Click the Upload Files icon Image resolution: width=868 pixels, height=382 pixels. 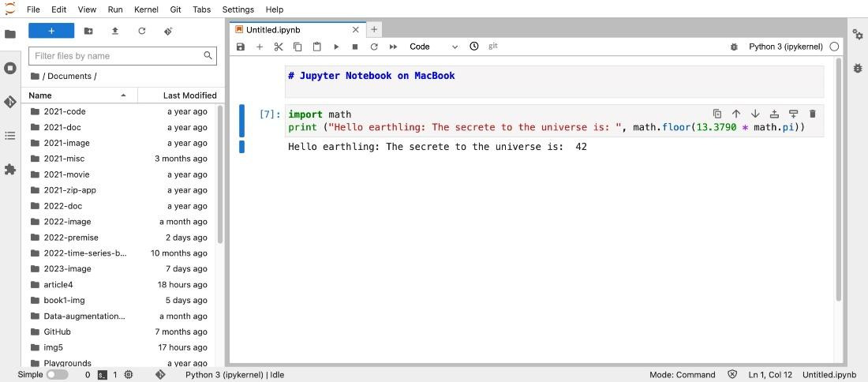(115, 31)
